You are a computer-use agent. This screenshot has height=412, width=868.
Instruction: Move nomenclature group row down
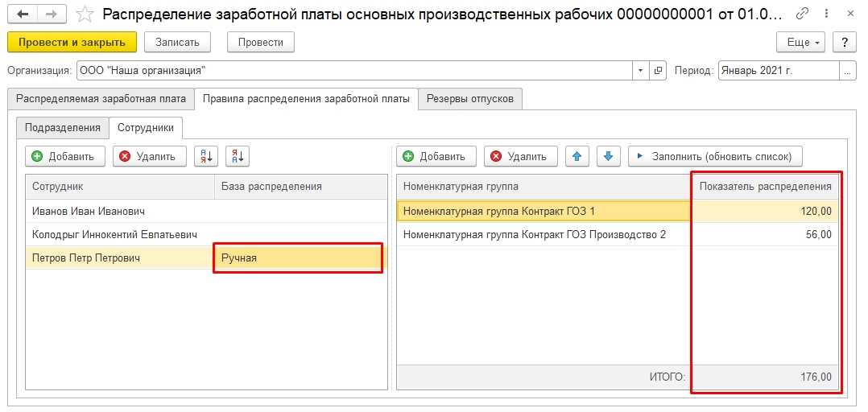(x=609, y=156)
